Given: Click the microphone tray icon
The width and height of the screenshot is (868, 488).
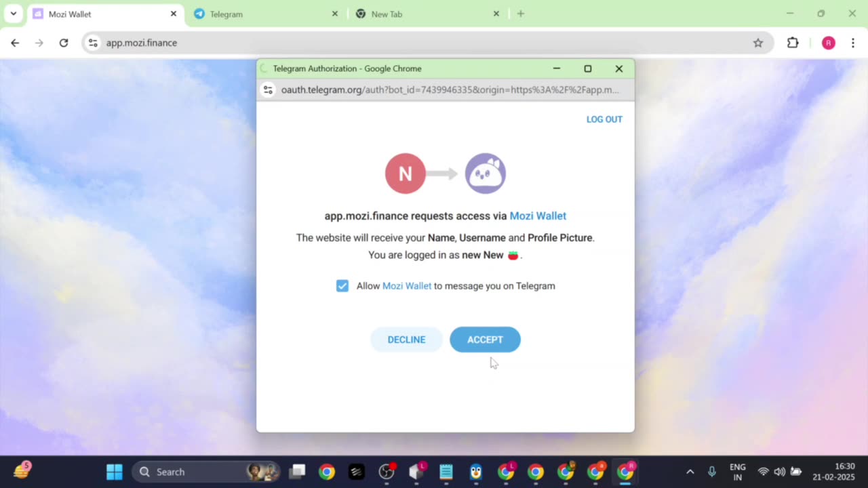Looking at the screenshot, I should click(712, 472).
